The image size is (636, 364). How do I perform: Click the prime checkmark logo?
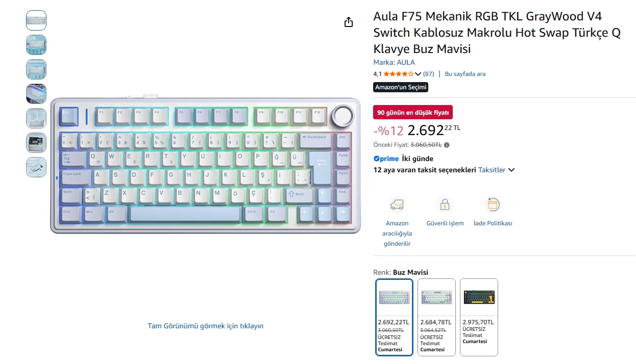pyautogui.click(x=386, y=159)
